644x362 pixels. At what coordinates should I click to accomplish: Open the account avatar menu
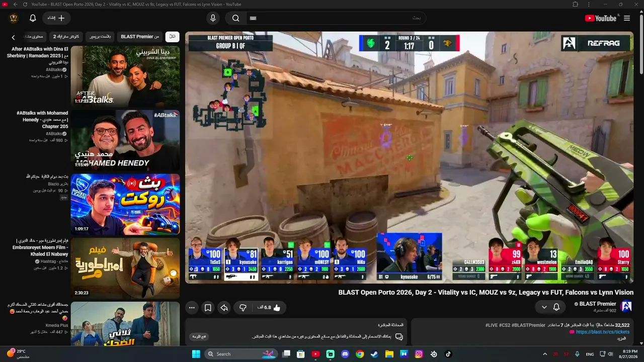[x=14, y=18]
